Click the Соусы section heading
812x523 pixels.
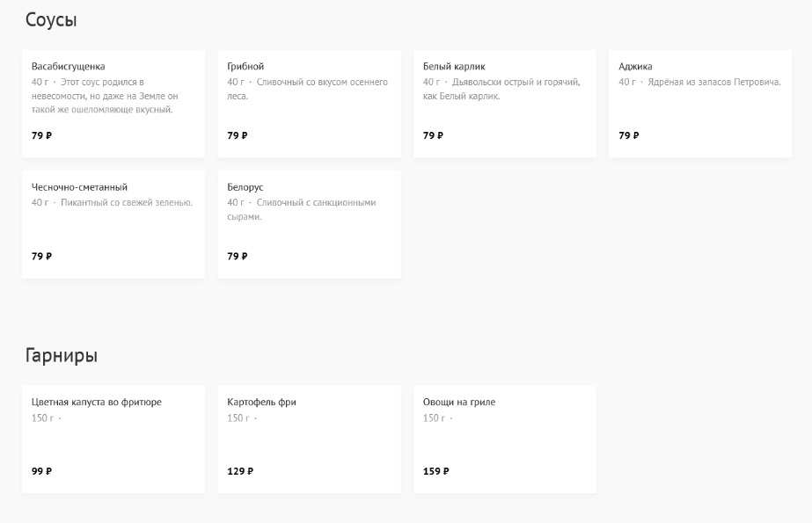(x=51, y=20)
